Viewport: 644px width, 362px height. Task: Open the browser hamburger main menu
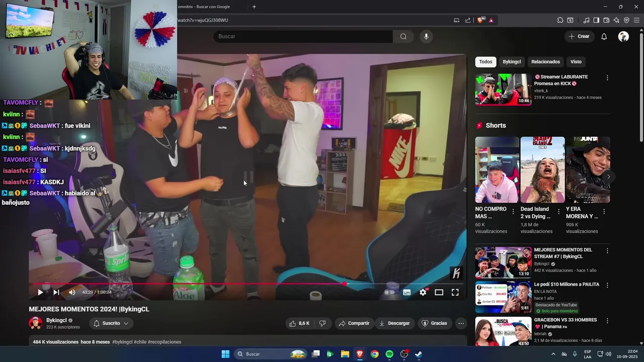click(636, 20)
